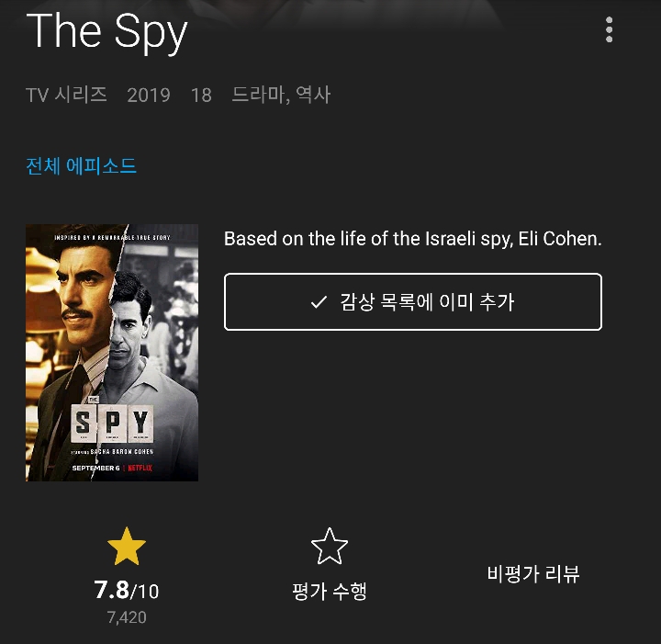Image resolution: width=661 pixels, height=644 pixels.
Task: Click the 2019 release year
Action: tap(149, 96)
